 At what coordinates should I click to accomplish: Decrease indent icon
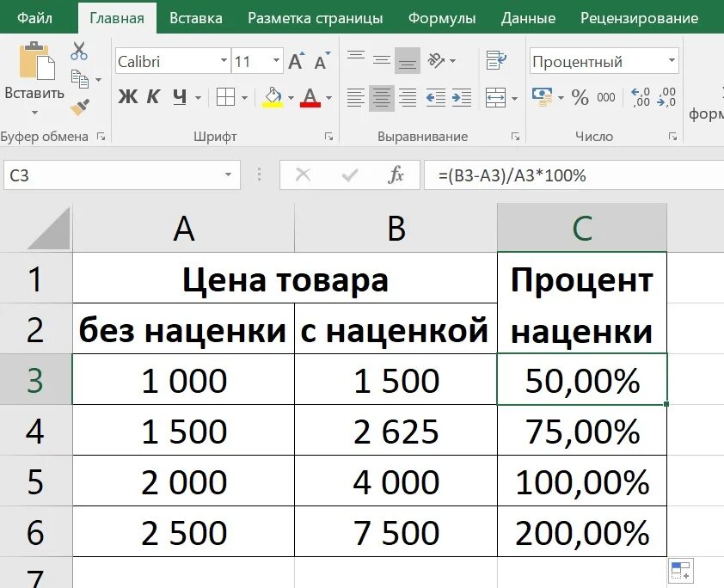click(435, 98)
